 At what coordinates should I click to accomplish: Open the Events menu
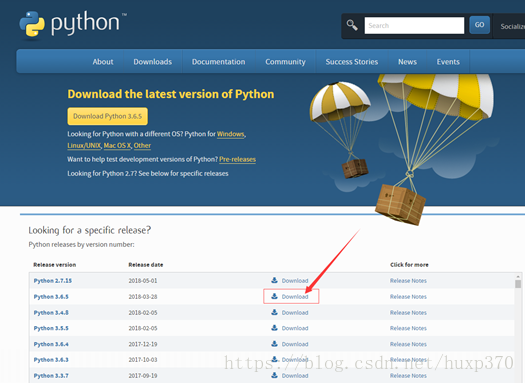[x=448, y=62]
